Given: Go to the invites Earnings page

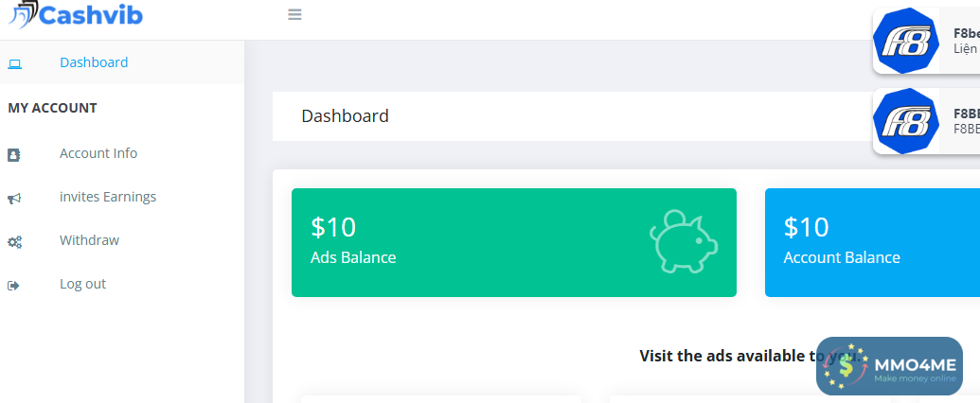Looking at the screenshot, I should click(108, 197).
